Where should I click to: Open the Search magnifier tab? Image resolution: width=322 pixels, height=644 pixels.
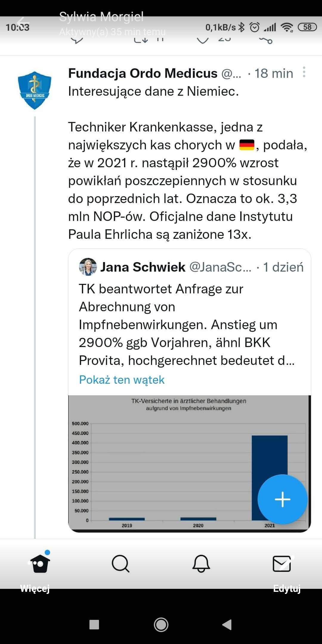point(120,563)
